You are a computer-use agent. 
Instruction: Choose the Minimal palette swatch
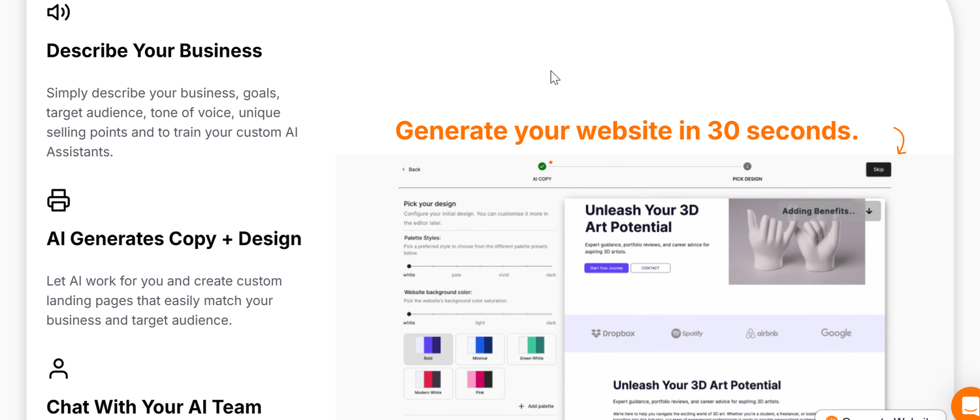pos(480,349)
